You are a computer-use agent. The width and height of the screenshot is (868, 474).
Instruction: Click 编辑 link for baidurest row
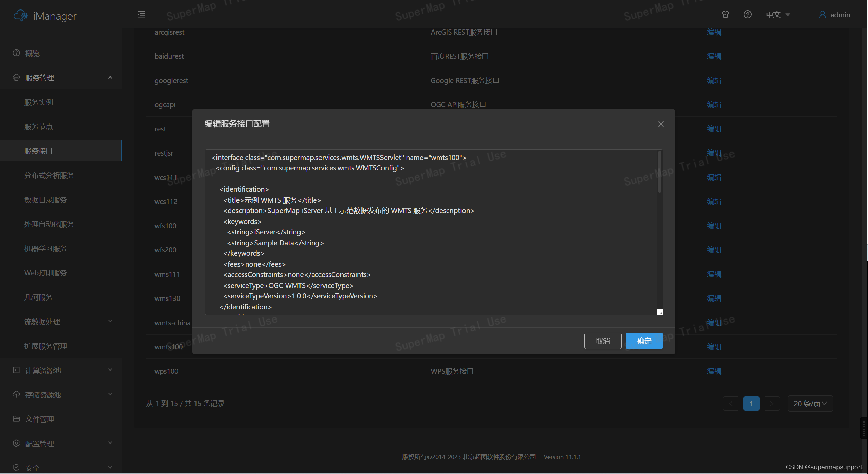[714, 56]
